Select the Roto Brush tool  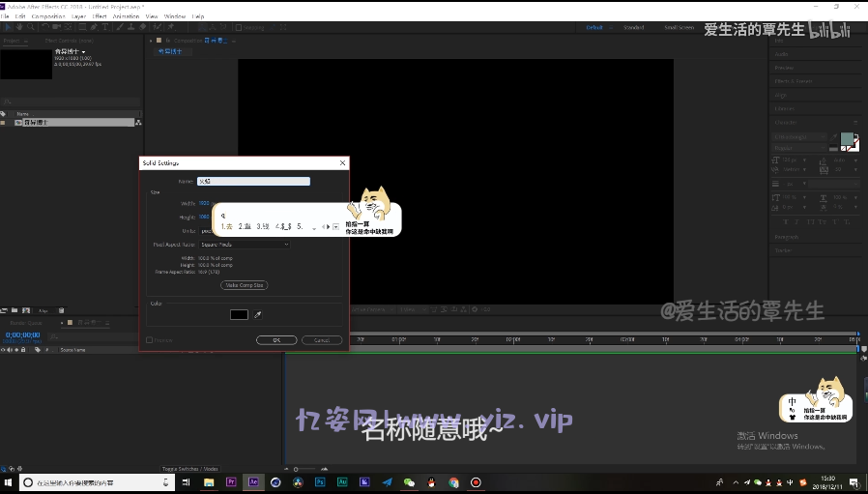click(158, 26)
